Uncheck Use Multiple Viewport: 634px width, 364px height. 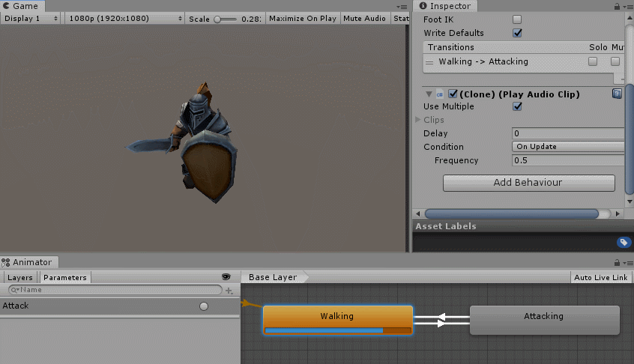pyautogui.click(x=517, y=106)
